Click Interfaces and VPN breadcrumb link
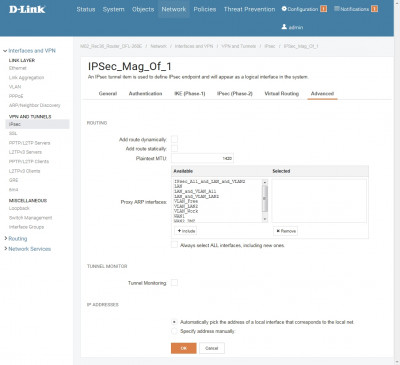This screenshot has width=400, height=365. click(x=194, y=46)
